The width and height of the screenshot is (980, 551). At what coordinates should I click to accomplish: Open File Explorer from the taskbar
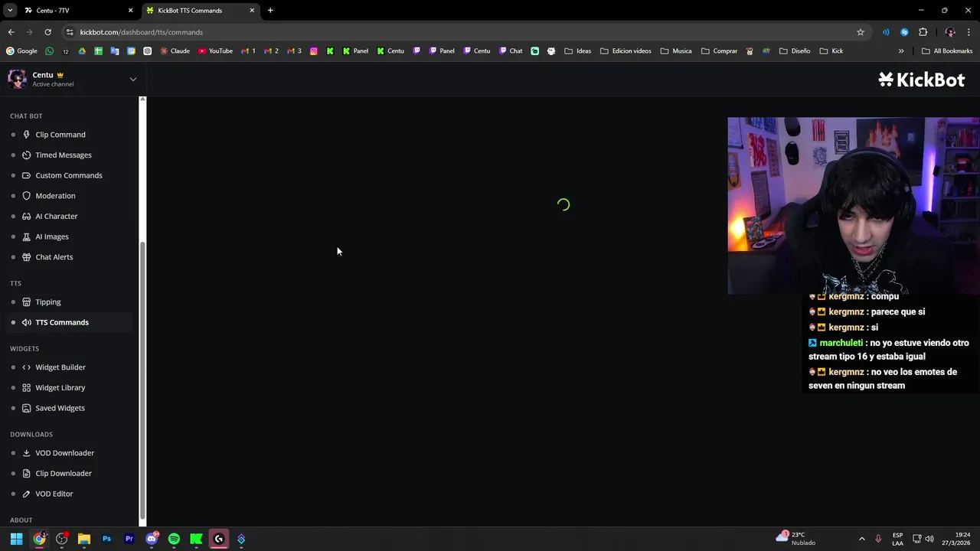[84, 539]
